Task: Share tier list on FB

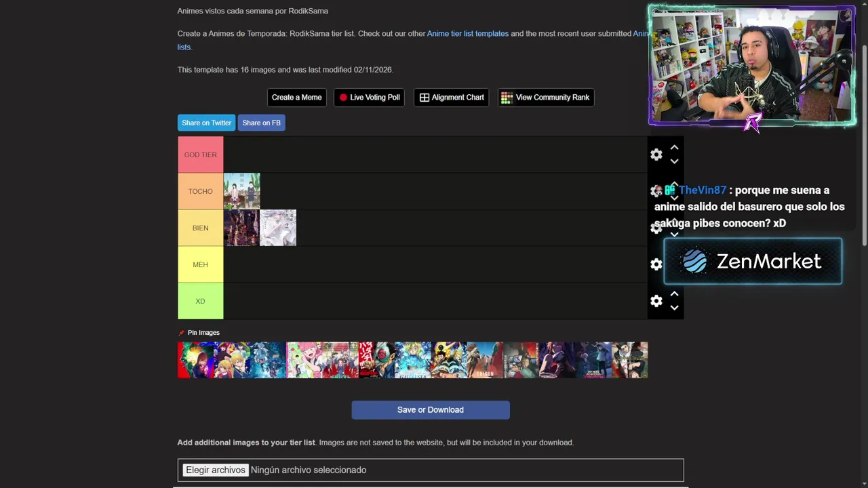Action: click(x=261, y=123)
